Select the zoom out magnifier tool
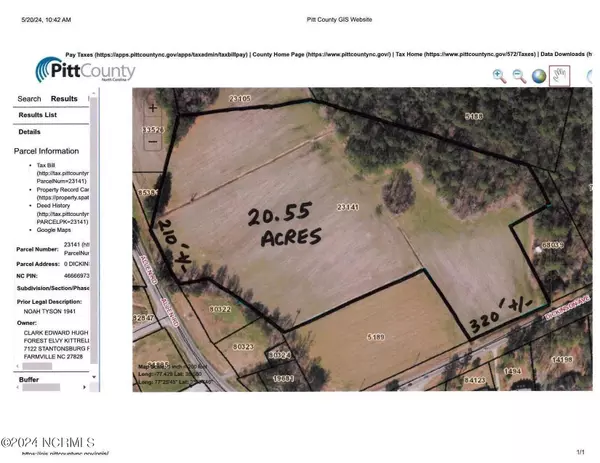Viewport: 600px width, 463px height. pos(519,76)
